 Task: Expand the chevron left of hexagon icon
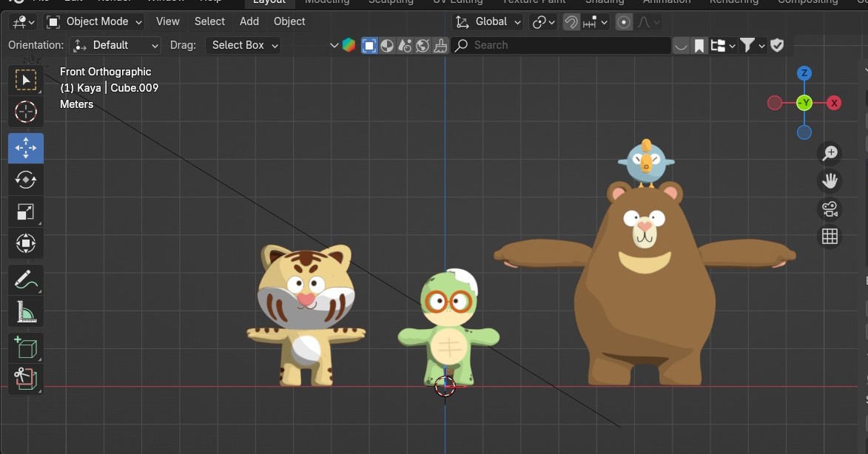tap(334, 45)
